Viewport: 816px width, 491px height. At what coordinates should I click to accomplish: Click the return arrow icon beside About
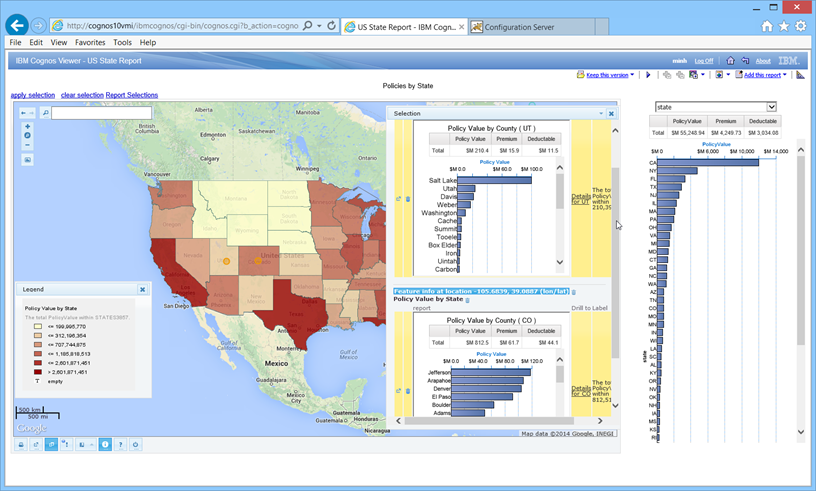(745, 60)
